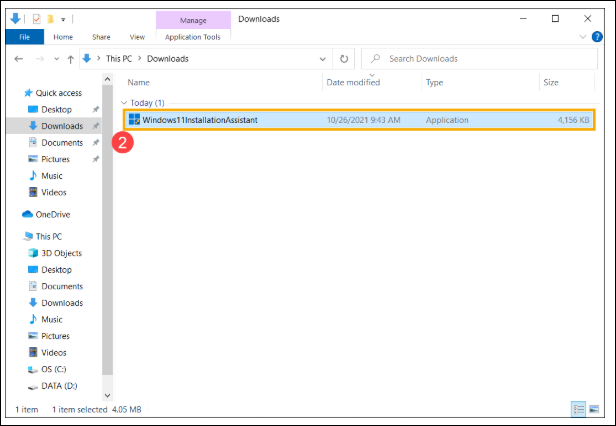Go forward with the right arrow

click(40, 59)
